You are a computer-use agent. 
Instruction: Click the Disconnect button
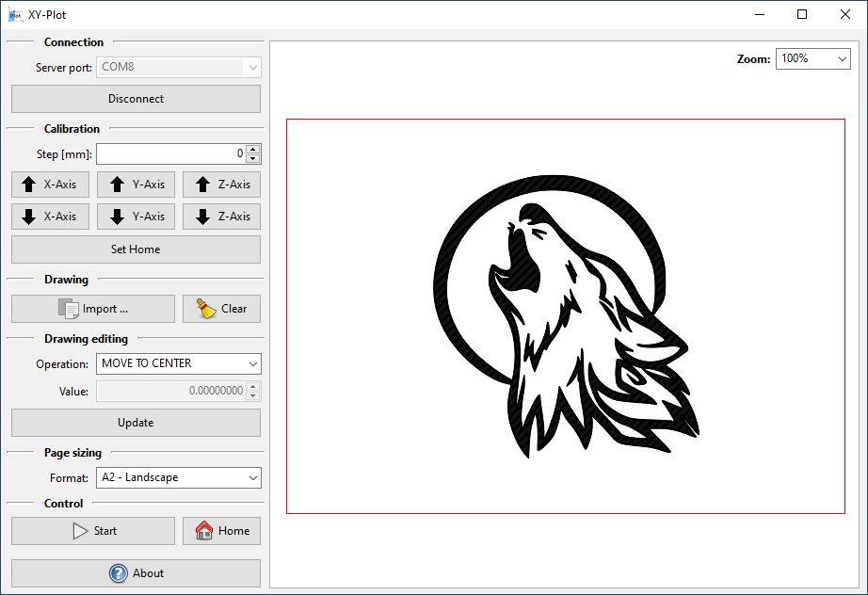click(x=136, y=99)
